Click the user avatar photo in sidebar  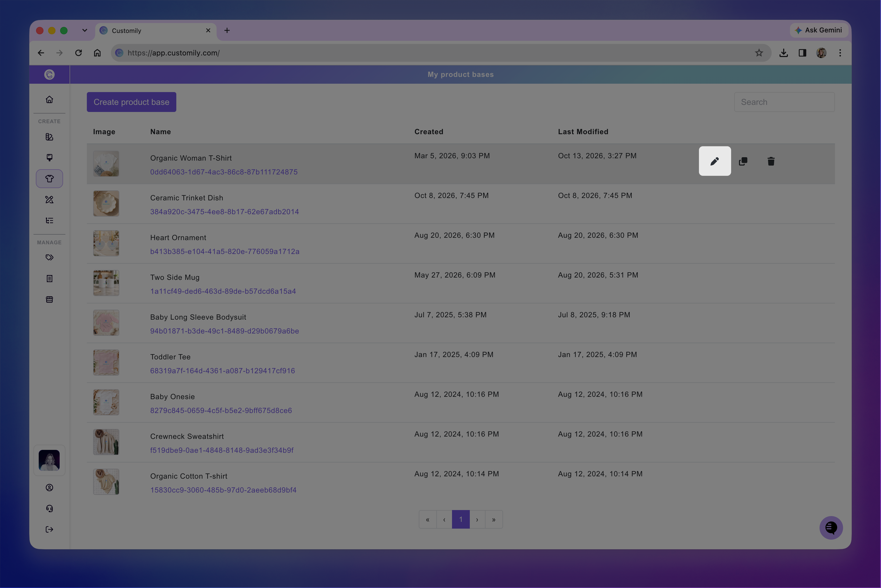(49, 460)
